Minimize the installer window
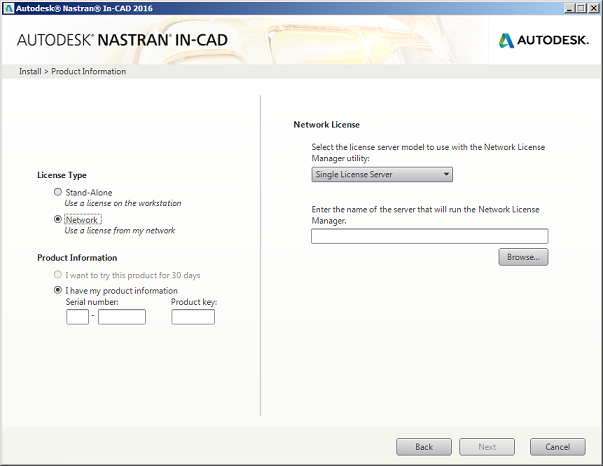This screenshot has width=603, height=466. [x=570, y=8]
